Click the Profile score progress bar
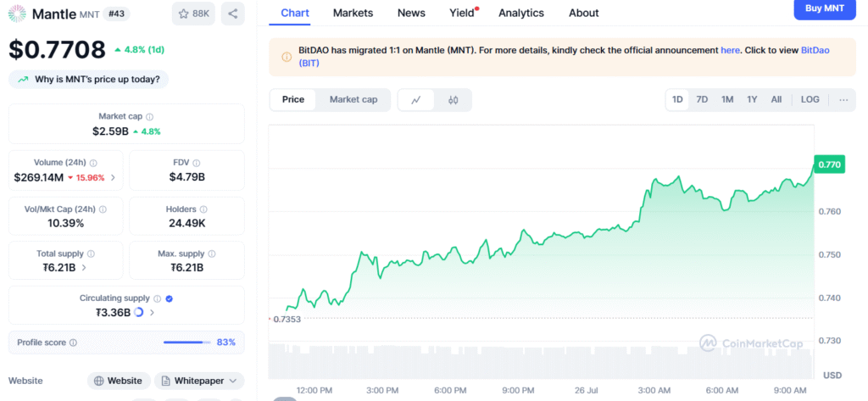Viewport: 868px width, 401px height. [x=187, y=343]
